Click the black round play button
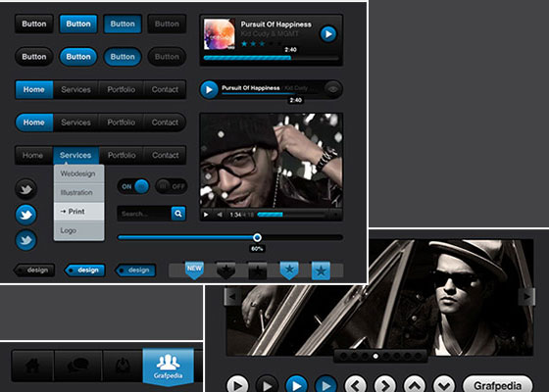The width and height of the screenshot is (549, 392). point(267,385)
